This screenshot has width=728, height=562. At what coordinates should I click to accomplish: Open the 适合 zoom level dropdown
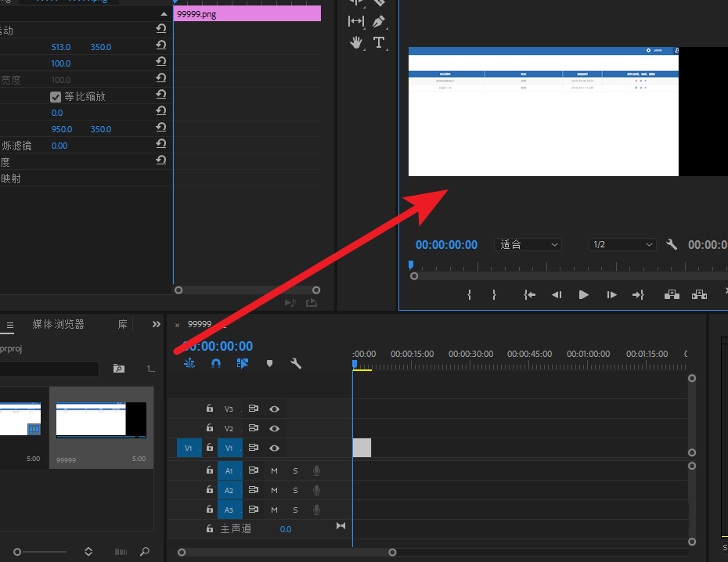tap(528, 244)
